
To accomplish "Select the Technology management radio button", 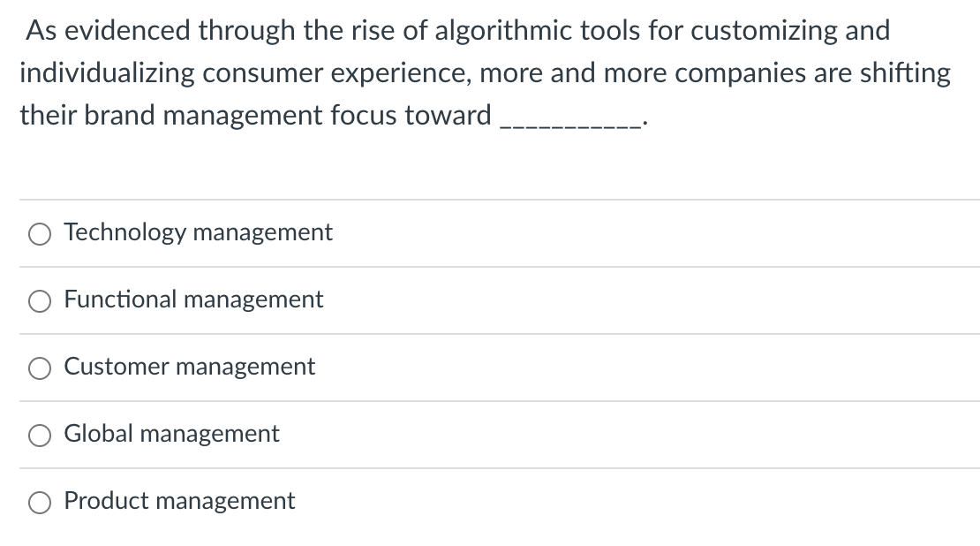I will pyautogui.click(x=39, y=233).
